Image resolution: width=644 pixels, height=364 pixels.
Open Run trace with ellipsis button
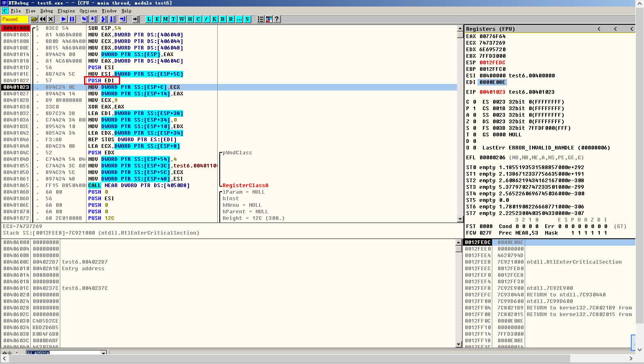[239, 19]
